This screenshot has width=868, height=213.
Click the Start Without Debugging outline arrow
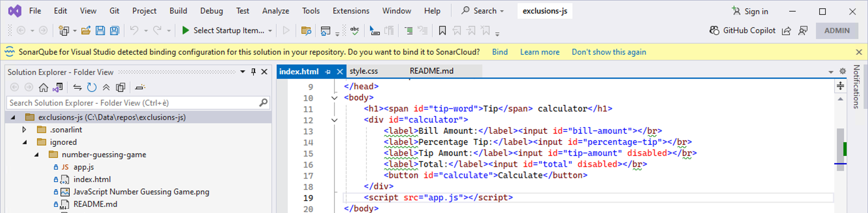click(x=286, y=31)
